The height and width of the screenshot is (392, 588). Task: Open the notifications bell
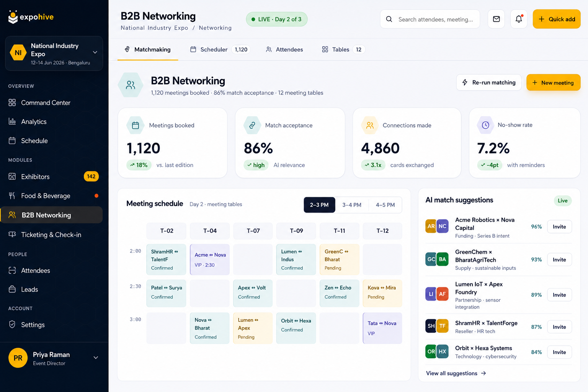coord(519,19)
